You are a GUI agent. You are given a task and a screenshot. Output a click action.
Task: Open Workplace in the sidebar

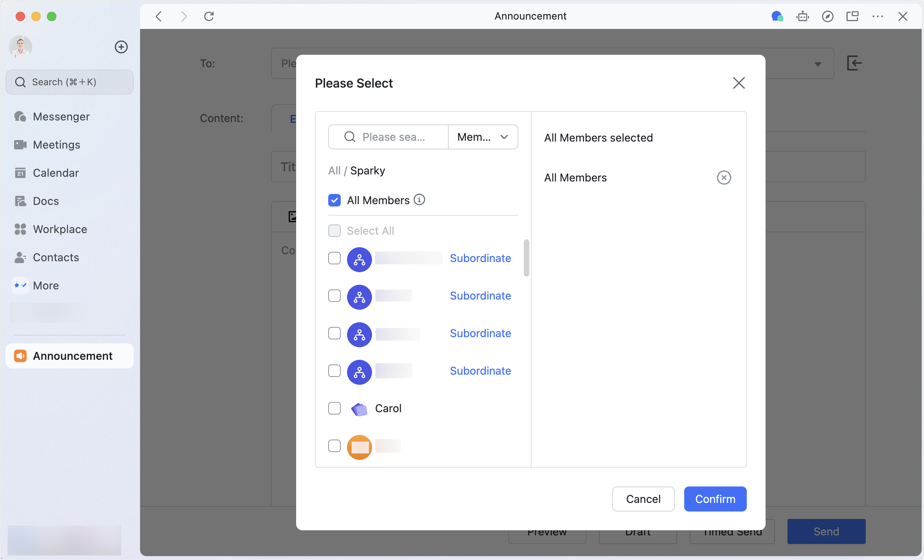70,229
